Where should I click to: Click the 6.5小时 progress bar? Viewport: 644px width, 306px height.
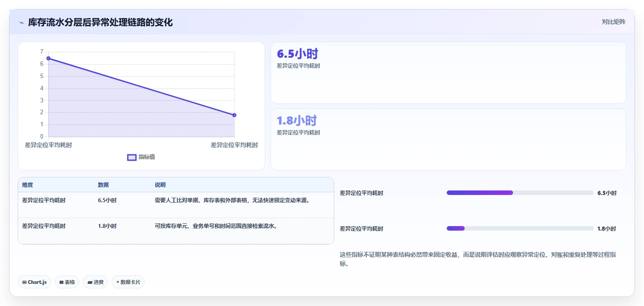520,193
